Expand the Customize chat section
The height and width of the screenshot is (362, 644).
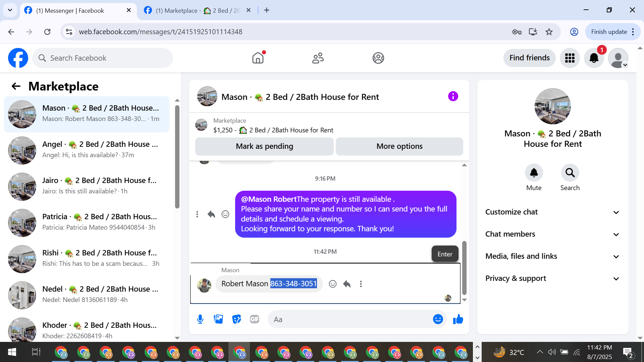[x=552, y=212]
